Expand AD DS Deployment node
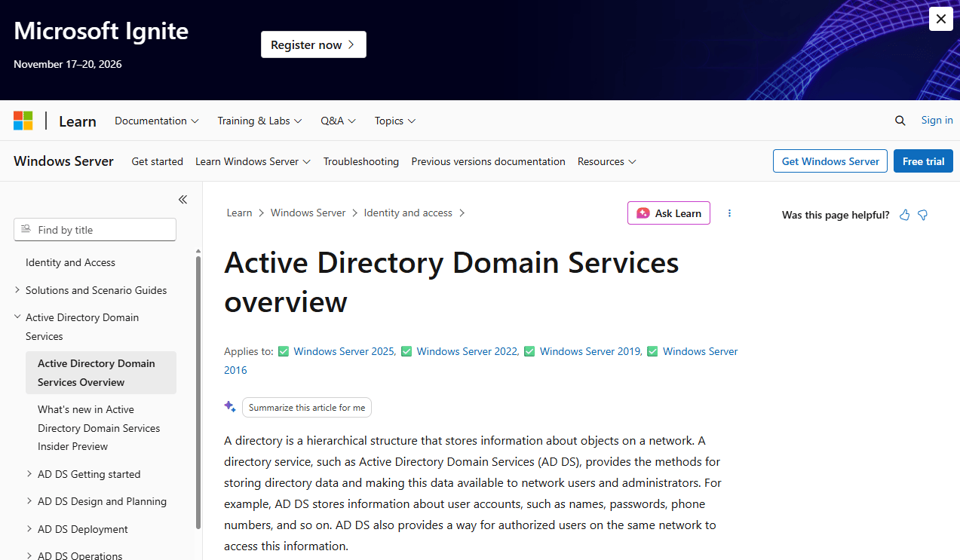The height and width of the screenshot is (560, 960). coord(29,529)
